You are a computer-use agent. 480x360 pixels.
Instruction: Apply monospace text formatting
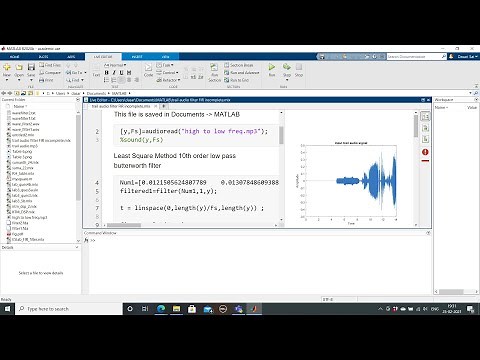(129, 72)
